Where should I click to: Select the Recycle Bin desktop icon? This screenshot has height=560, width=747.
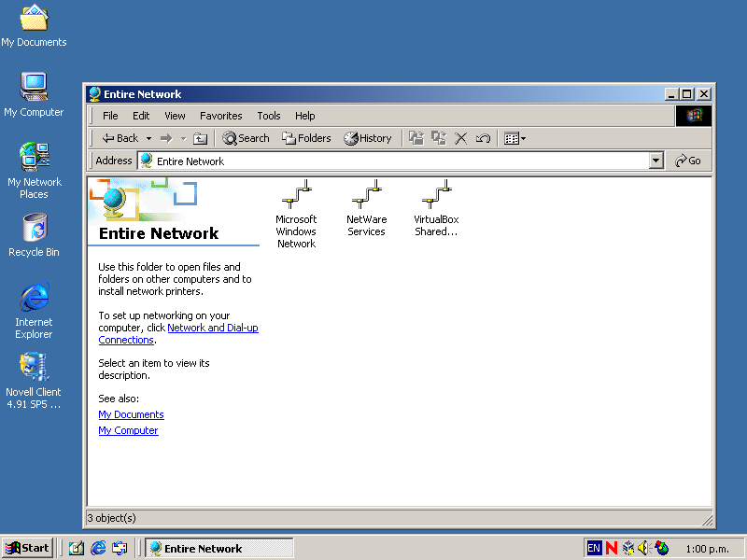coord(35,235)
